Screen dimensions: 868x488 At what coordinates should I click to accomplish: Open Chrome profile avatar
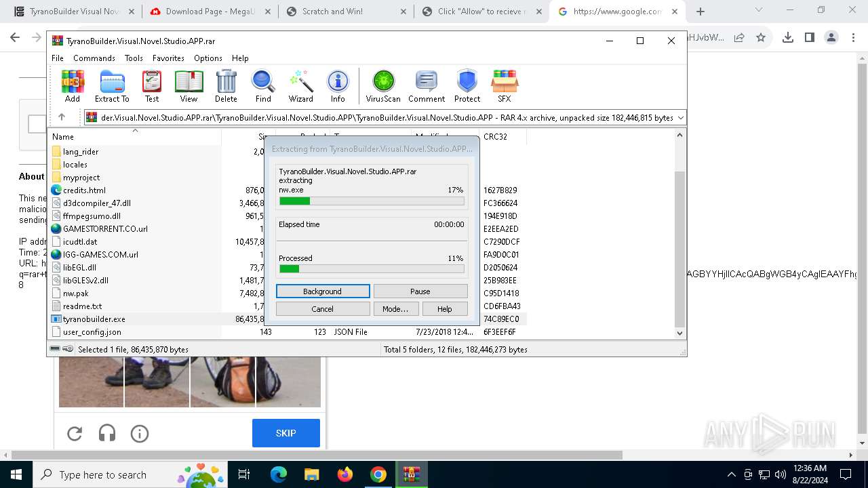(831, 37)
